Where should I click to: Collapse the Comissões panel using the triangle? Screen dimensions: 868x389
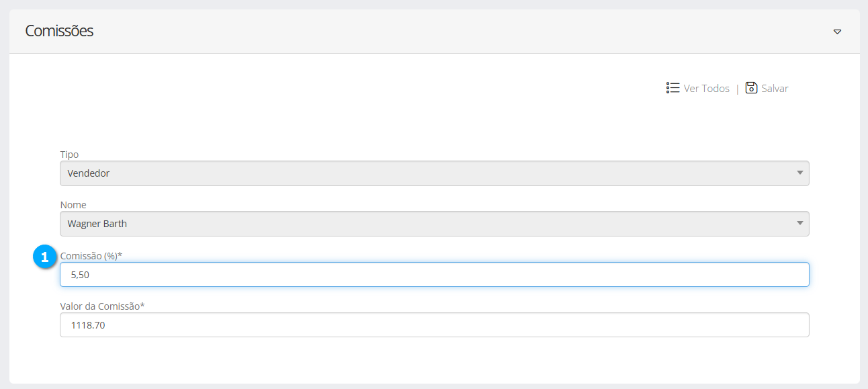pyautogui.click(x=837, y=32)
